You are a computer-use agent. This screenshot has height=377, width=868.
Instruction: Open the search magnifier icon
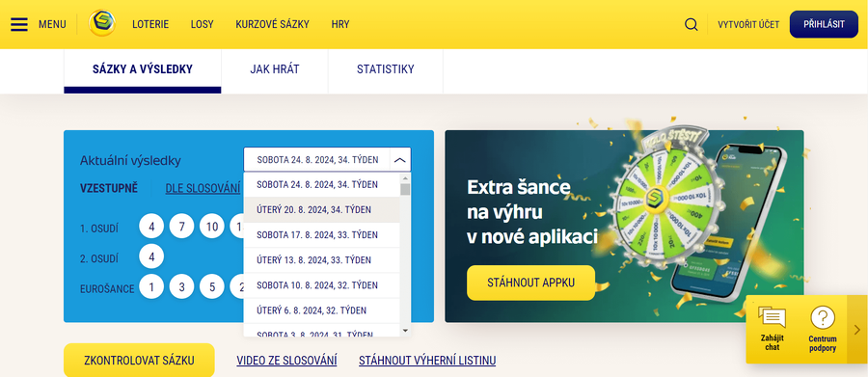(x=691, y=24)
